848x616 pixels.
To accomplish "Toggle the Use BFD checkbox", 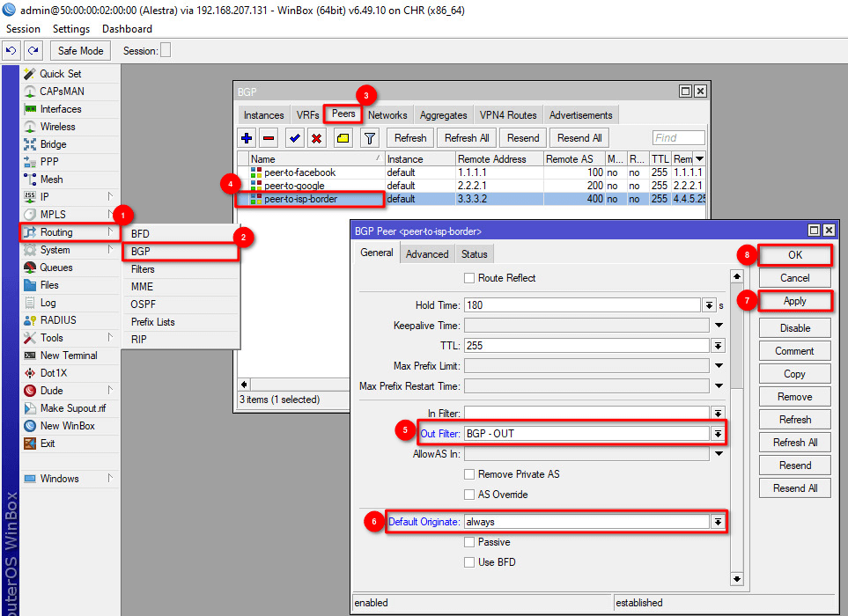I will pyautogui.click(x=469, y=562).
